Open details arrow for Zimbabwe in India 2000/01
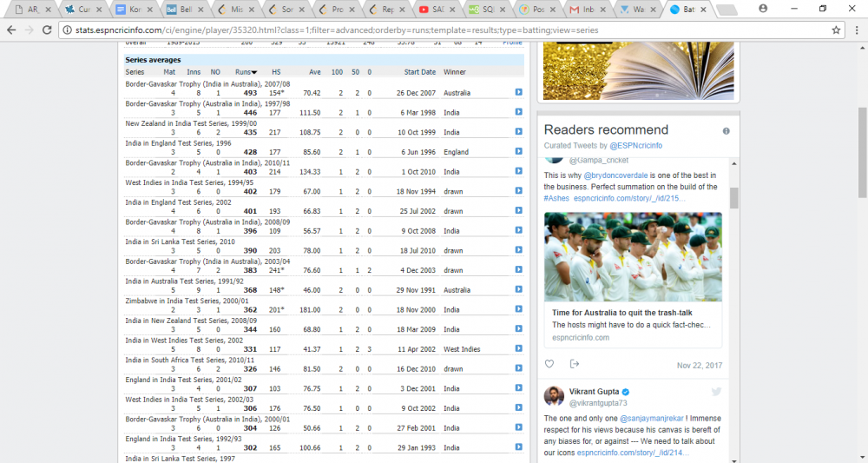 pyautogui.click(x=519, y=309)
